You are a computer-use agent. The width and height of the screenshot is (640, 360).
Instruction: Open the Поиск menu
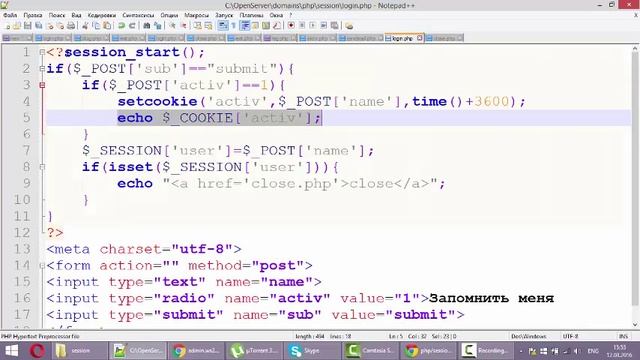coord(57,15)
